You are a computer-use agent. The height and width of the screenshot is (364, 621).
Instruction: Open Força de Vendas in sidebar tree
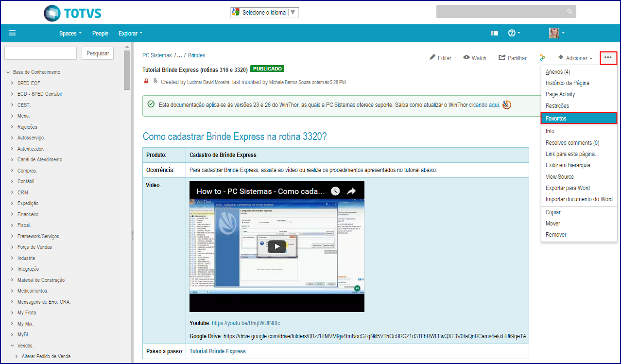[34, 247]
